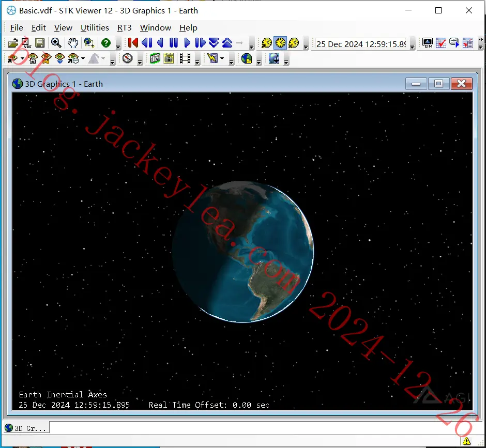The image size is (486, 448).
Task: Open calendar with red checkmark icon
Action: 441,43
